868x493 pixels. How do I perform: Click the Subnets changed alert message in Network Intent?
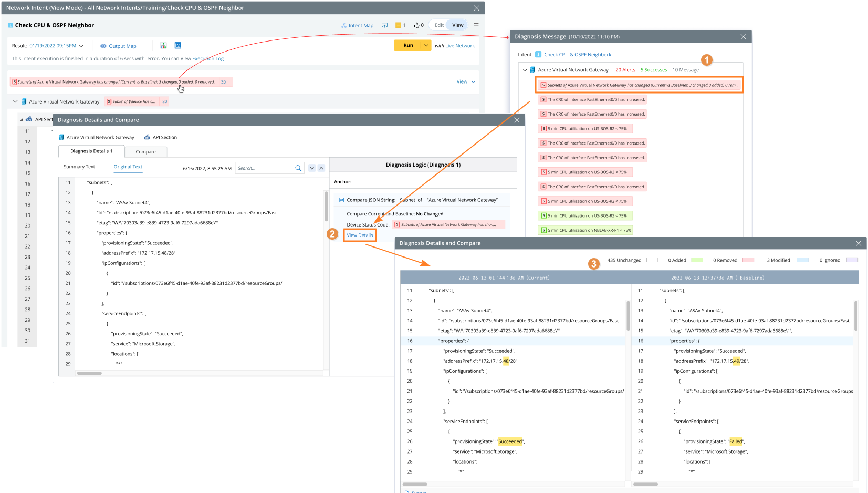point(113,82)
